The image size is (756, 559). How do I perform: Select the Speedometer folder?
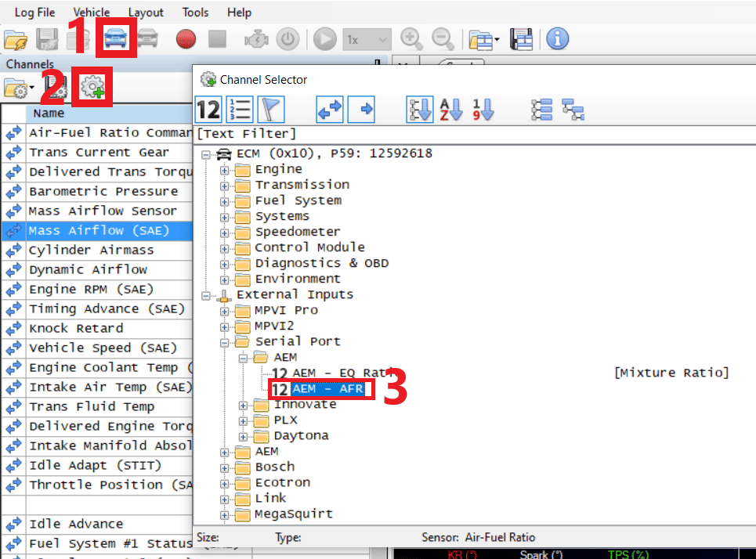point(298,232)
